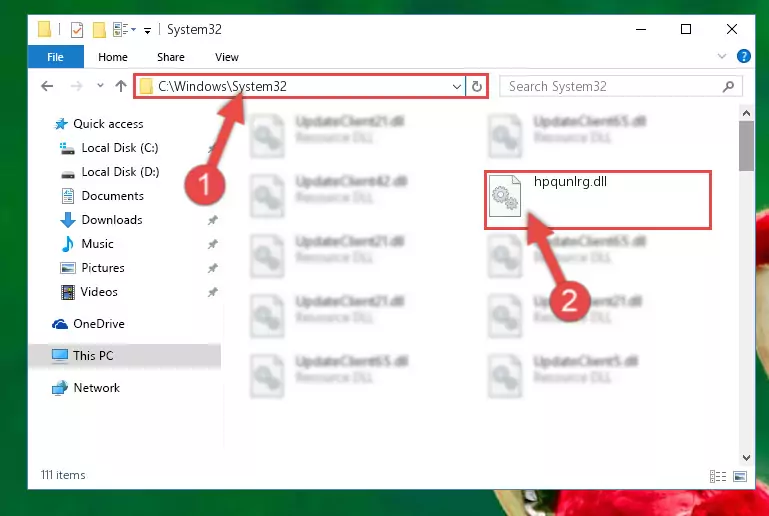Expand the ribbon with the chevron

721,56
